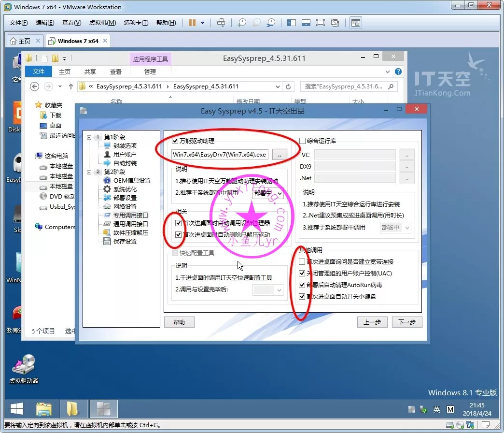
Task: Open the 虚拟驱动器 desktop icon
Action: (24, 369)
